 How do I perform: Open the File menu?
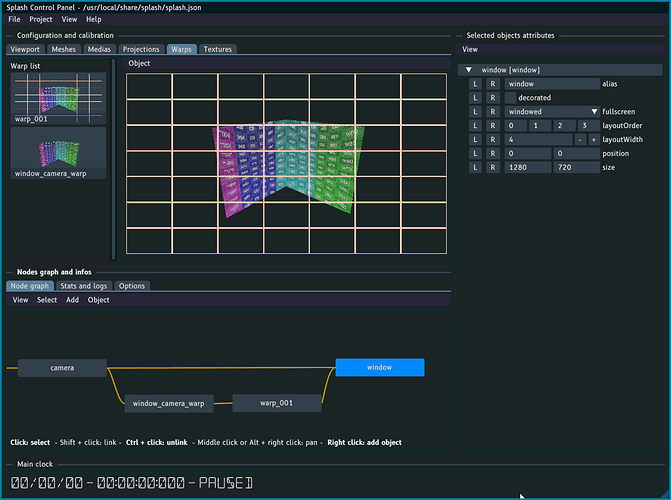pos(14,19)
